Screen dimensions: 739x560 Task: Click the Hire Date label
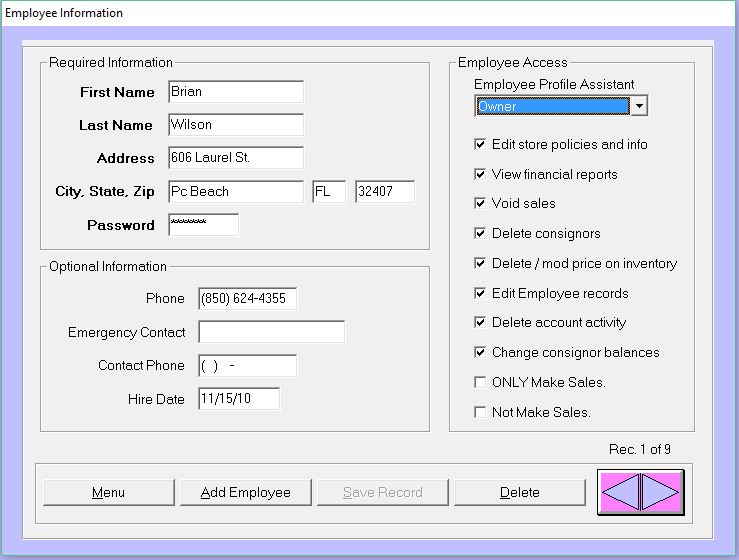tap(156, 400)
